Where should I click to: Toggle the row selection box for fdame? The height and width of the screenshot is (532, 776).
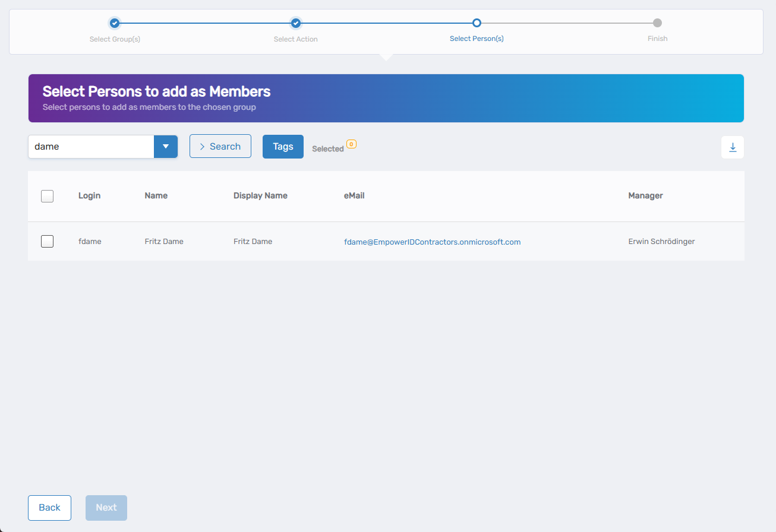click(x=47, y=241)
